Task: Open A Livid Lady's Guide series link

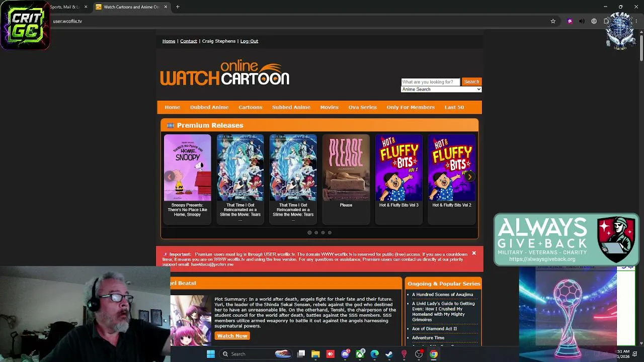Action: pos(444,312)
